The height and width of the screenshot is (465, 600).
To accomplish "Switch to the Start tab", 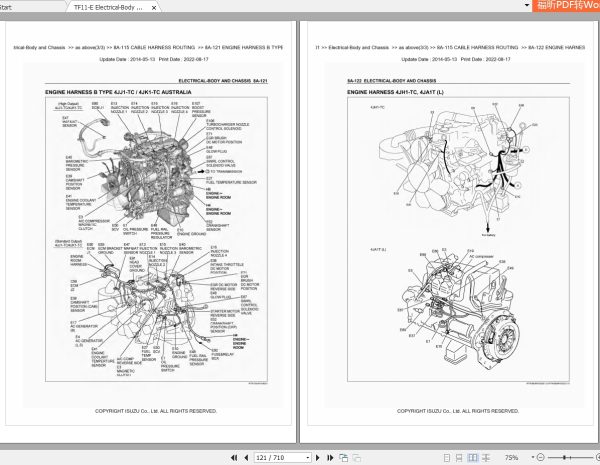I will 6,7.
